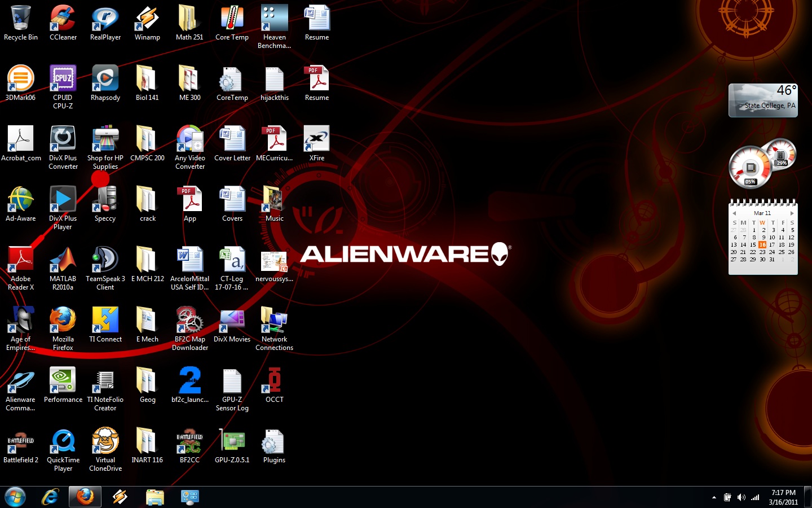Launch Alienware Command Center shortcut

point(21,389)
